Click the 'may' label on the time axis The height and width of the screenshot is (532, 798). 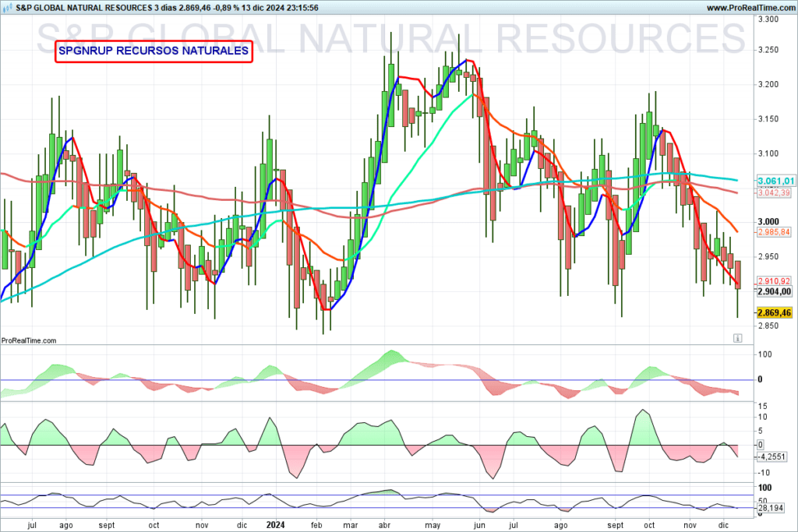click(433, 525)
